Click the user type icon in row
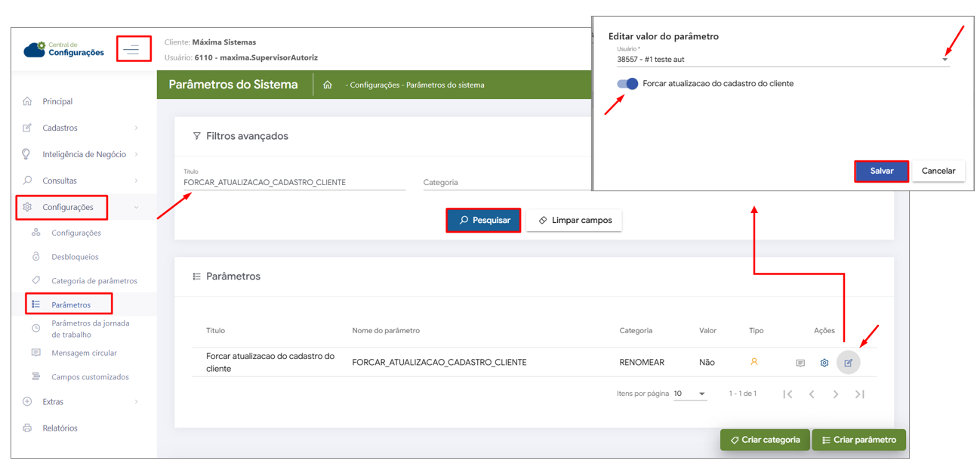The image size is (980, 473). pyautogui.click(x=754, y=362)
